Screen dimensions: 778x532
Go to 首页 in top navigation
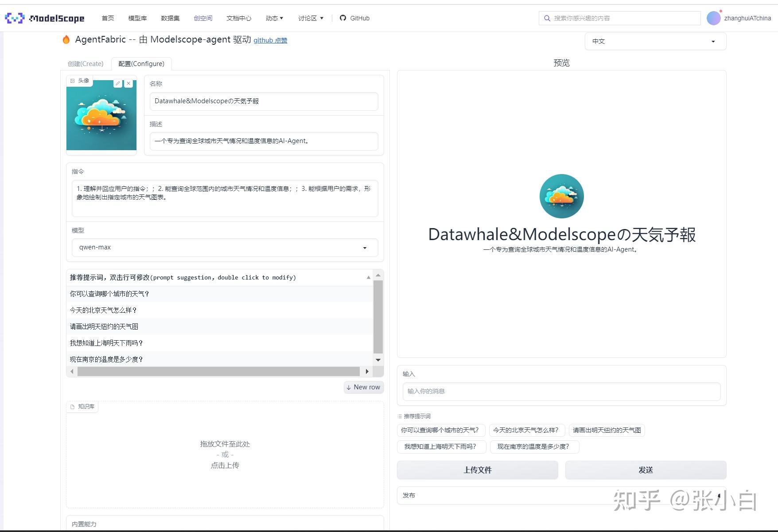(x=108, y=18)
